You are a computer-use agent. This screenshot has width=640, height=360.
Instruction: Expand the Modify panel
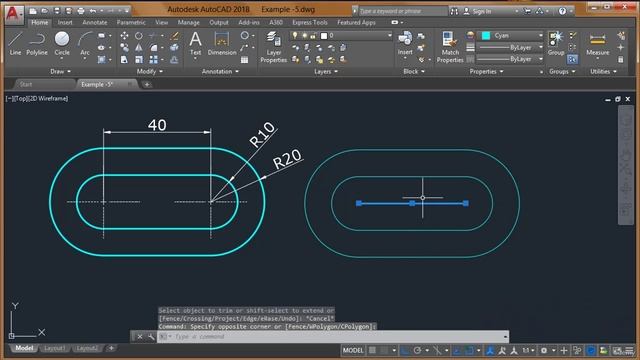coord(150,71)
